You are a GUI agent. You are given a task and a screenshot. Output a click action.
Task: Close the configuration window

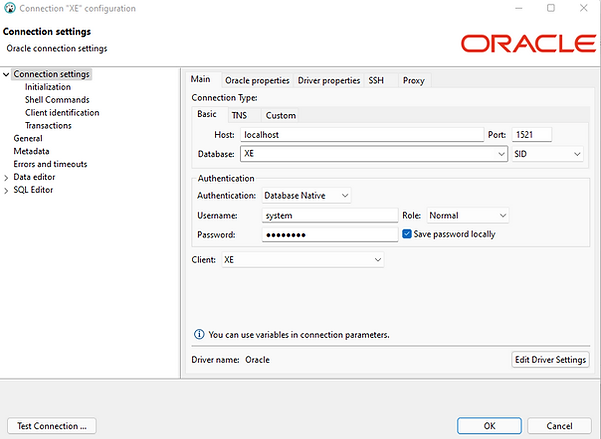click(583, 8)
